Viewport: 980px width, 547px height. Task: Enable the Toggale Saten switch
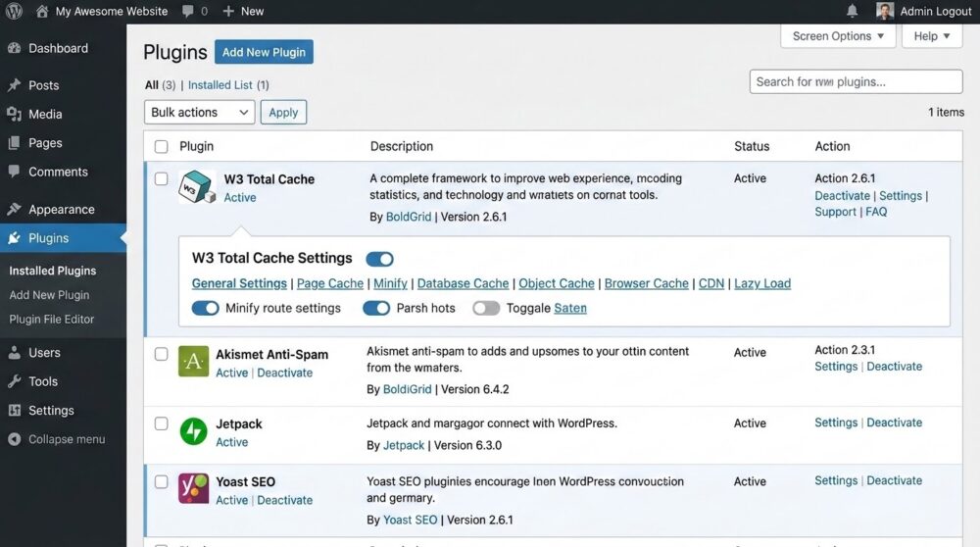click(x=486, y=308)
